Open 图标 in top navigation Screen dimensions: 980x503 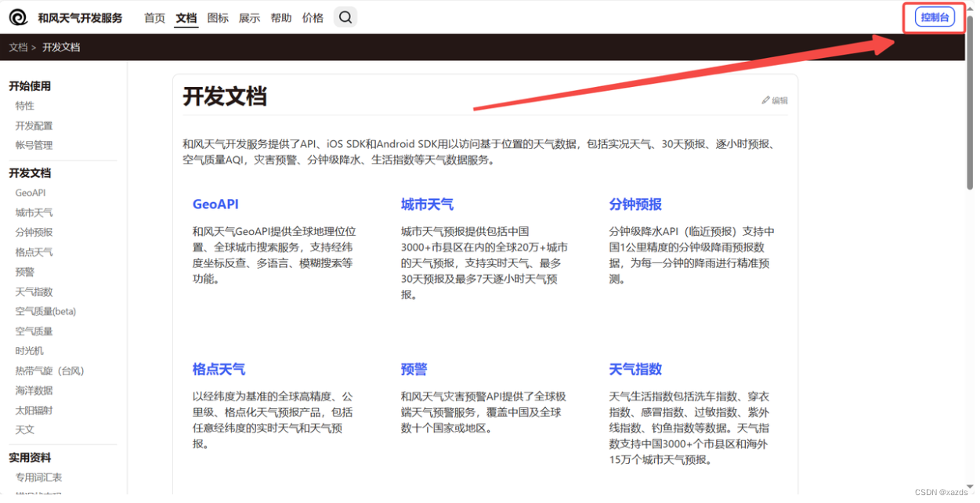pos(218,18)
